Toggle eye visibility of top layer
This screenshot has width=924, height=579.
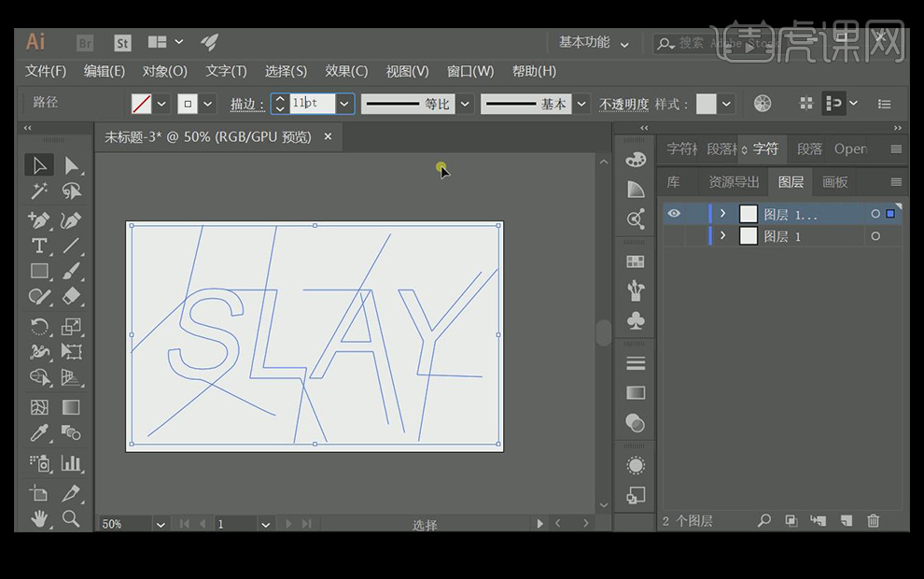click(x=674, y=214)
